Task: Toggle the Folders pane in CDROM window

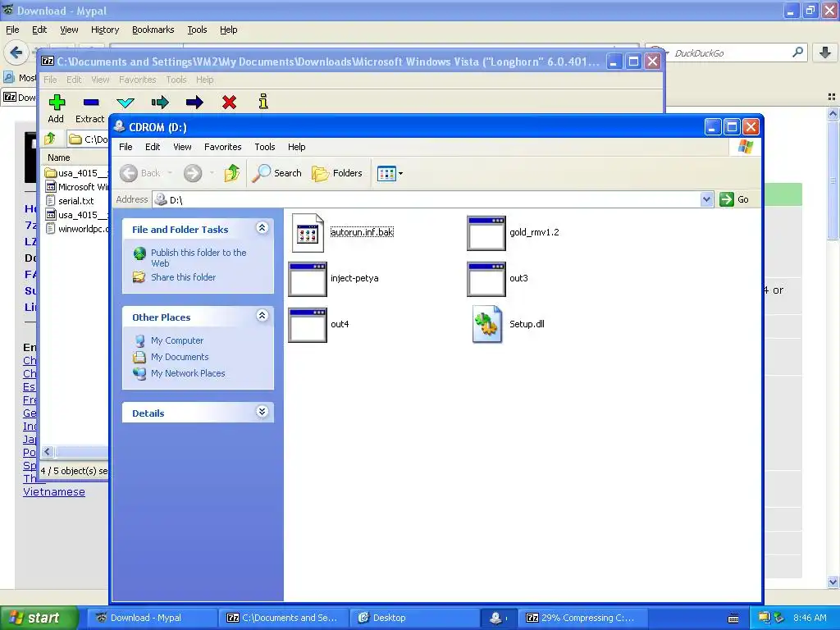Action: (x=337, y=173)
